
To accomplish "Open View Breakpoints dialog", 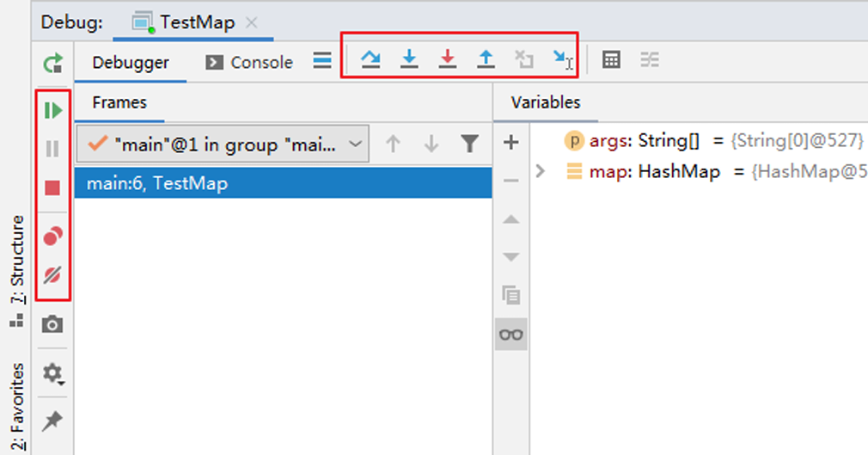I will point(53,237).
